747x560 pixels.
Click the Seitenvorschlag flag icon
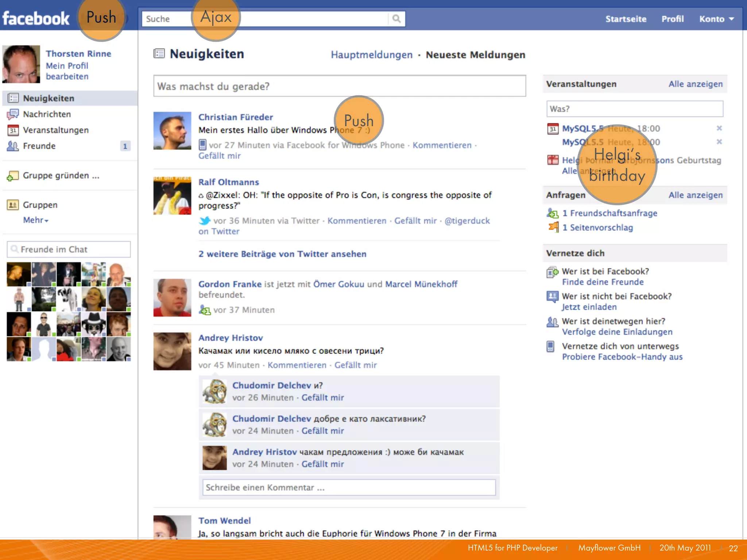[553, 227]
